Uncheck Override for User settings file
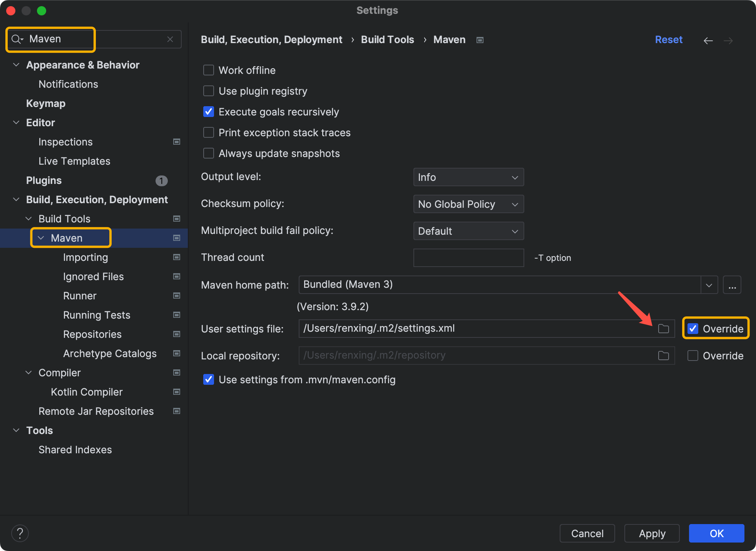Viewport: 756px width, 551px height. (693, 329)
